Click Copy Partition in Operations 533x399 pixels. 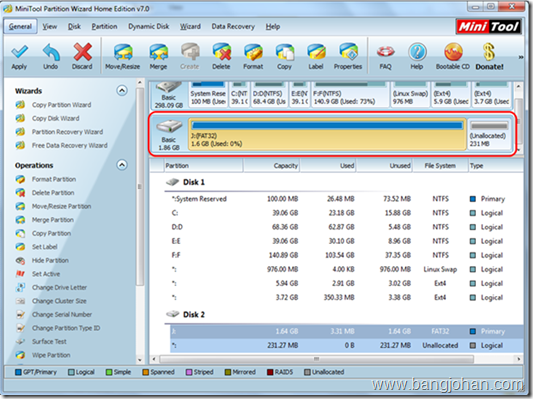pos(52,233)
